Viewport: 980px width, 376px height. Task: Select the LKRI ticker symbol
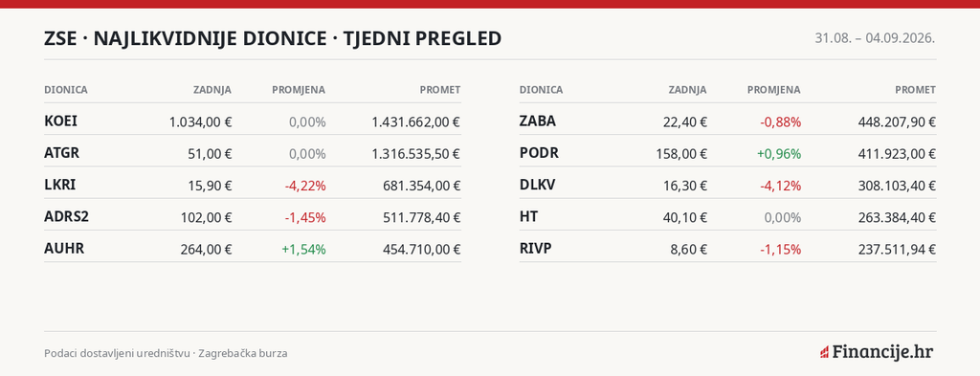[60, 185]
